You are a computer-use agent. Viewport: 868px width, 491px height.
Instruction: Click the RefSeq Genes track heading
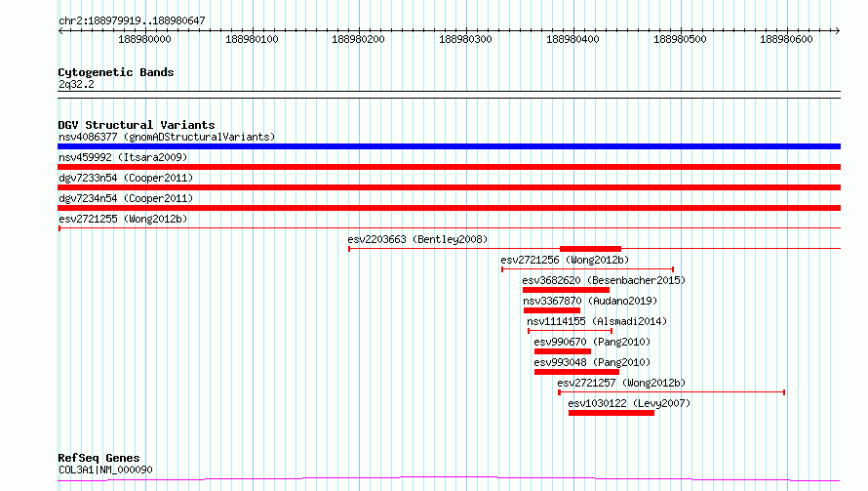pos(99,458)
